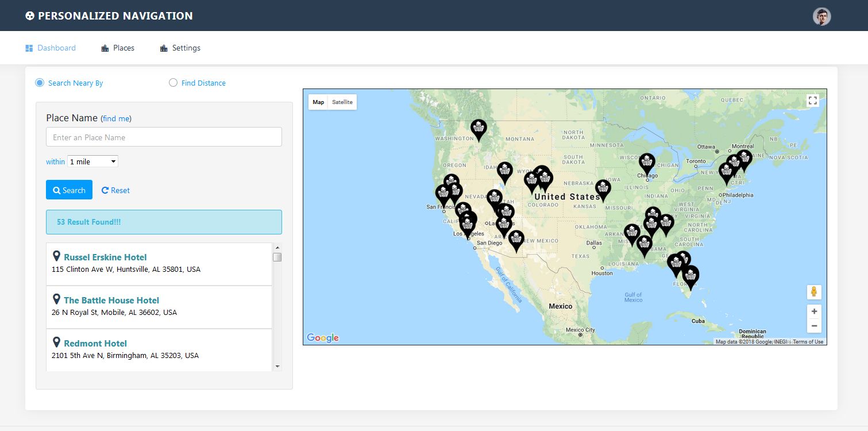Click the Russel Erskine Hotel pin icon
Image resolution: width=868 pixels, height=431 pixels.
click(x=56, y=256)
